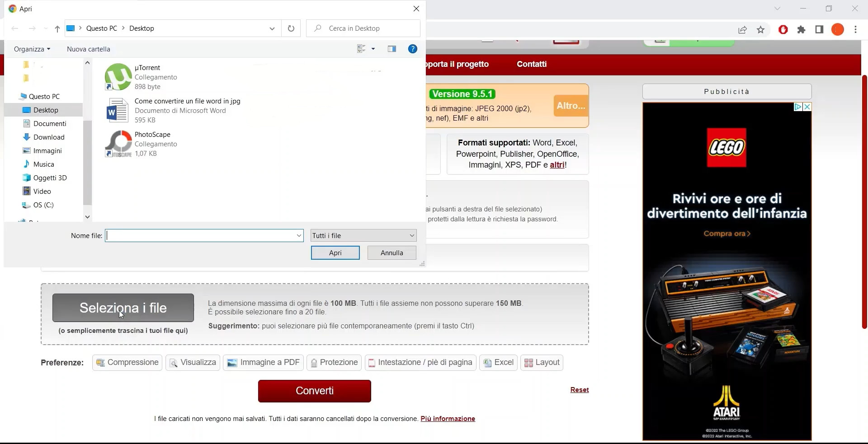
Task: Open the view options arrow in the dialog toolbar
Action: 373,49
